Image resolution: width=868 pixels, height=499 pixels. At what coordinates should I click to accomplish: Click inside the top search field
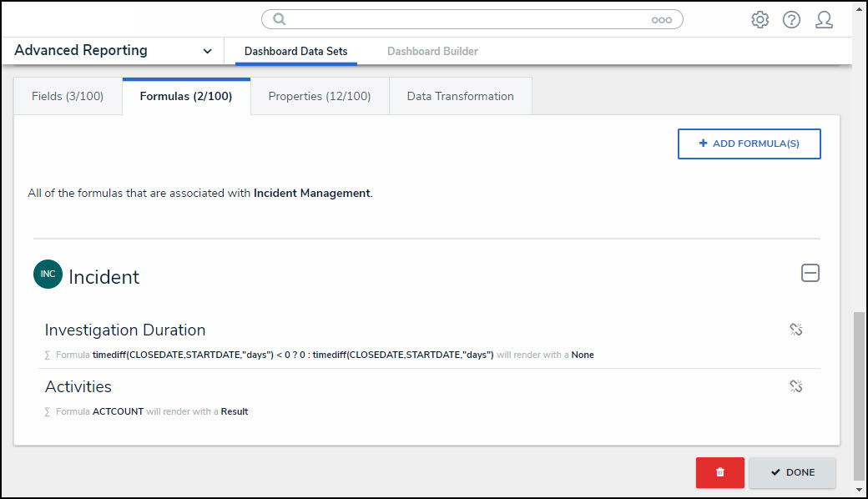click(x=467, y=20)
